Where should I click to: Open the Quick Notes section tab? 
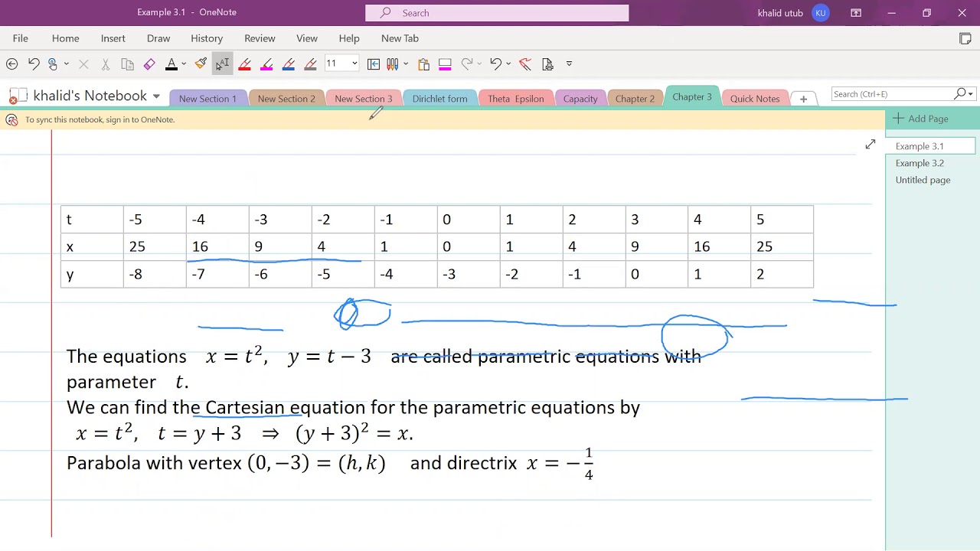(755, 99)
